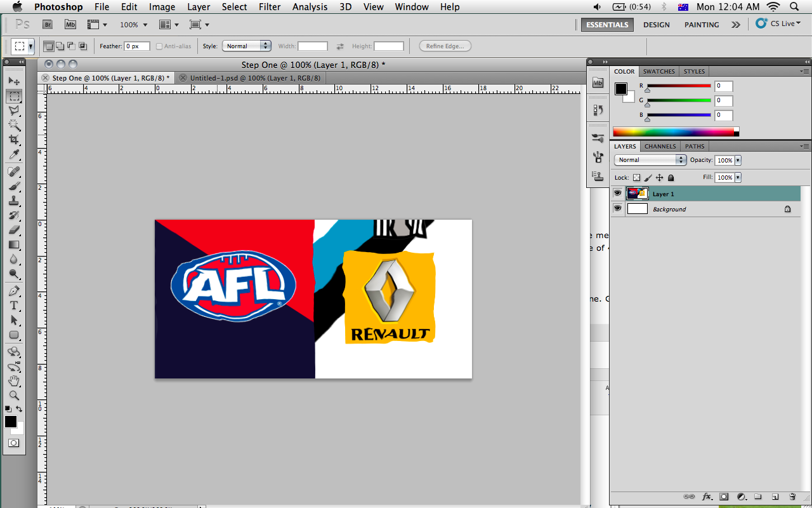Click the Refine Edge button
Image resolution: width=812 pixels, height=508 pixels.
(445, 46)
